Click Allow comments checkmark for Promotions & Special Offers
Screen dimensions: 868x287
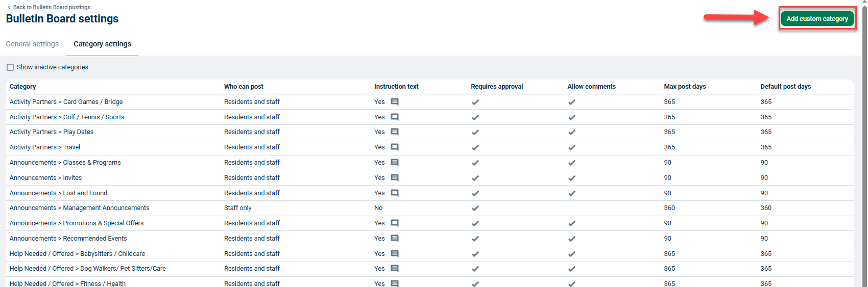[x=572, y=223]
